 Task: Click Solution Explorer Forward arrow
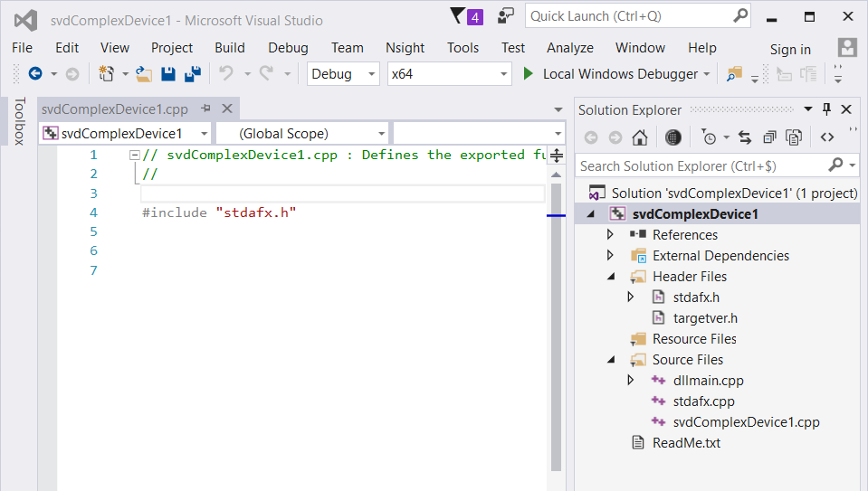[615, 137]
